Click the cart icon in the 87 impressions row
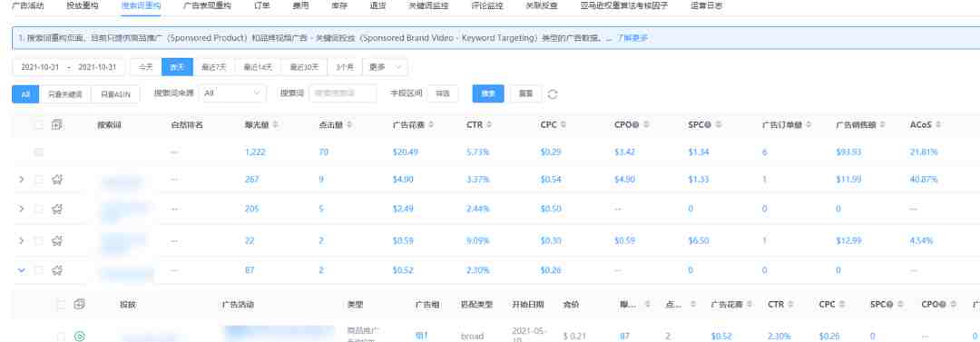The height and width of the screenshot is (342, 980). [57, 270]
